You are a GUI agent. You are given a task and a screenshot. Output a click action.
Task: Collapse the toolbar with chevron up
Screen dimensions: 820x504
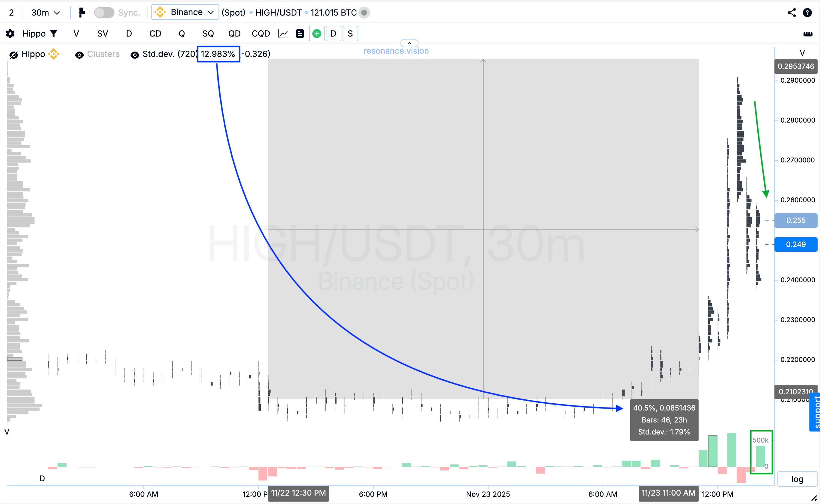[x=409, y=43]
